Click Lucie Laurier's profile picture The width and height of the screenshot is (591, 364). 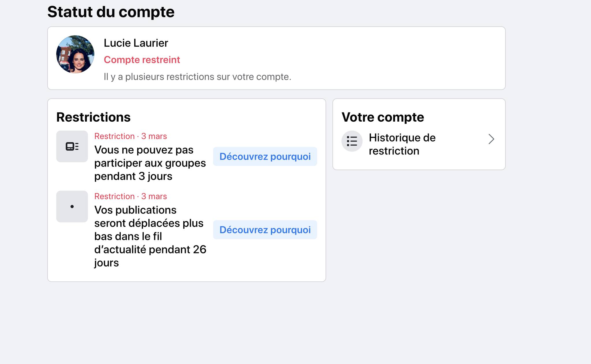tap(75, 54)
